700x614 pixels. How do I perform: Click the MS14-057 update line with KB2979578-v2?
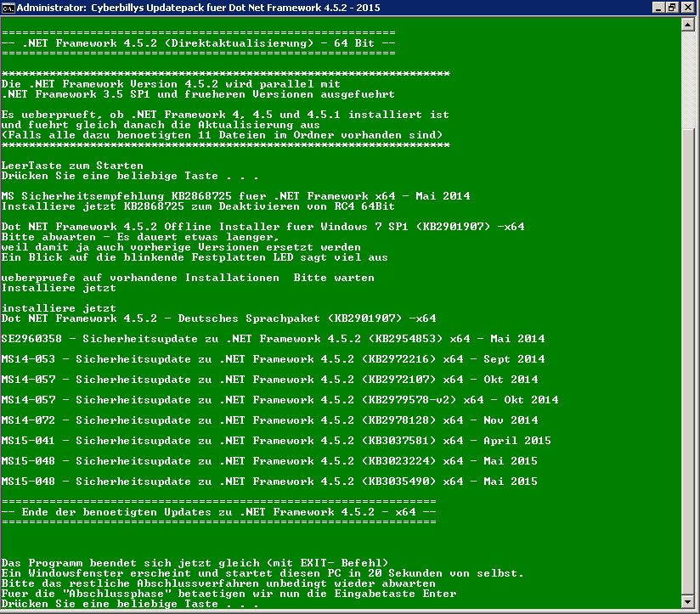tap(279, 400)
